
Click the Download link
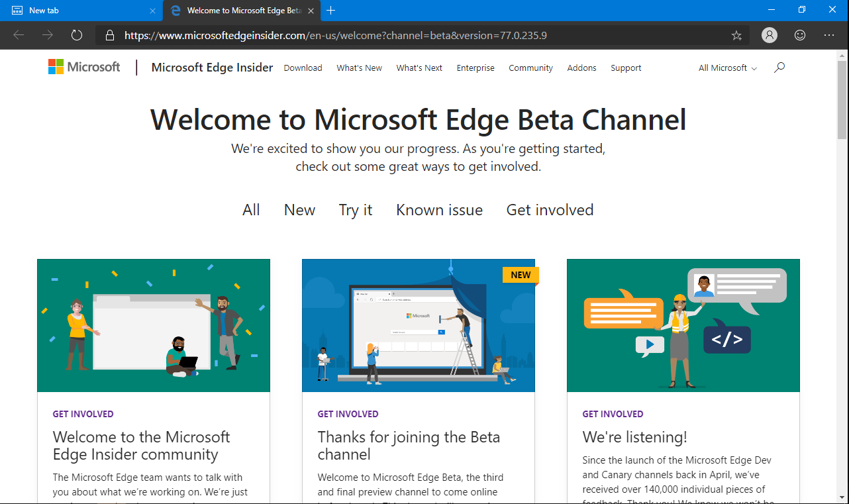coord(303,67)
